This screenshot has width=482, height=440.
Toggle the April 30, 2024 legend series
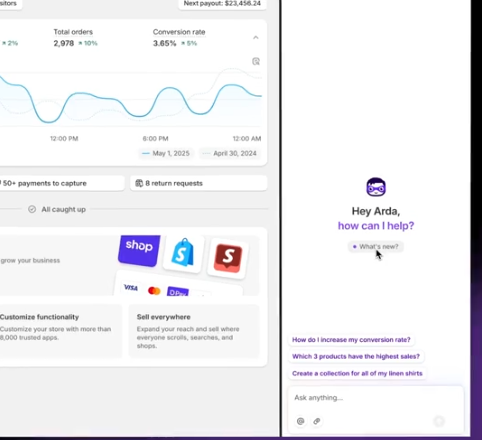230,153
